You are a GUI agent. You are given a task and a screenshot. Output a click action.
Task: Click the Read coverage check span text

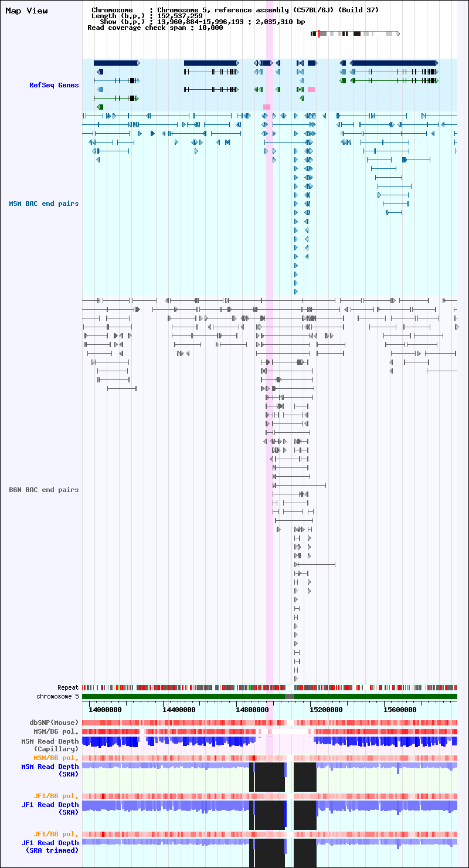click(155, 28)
